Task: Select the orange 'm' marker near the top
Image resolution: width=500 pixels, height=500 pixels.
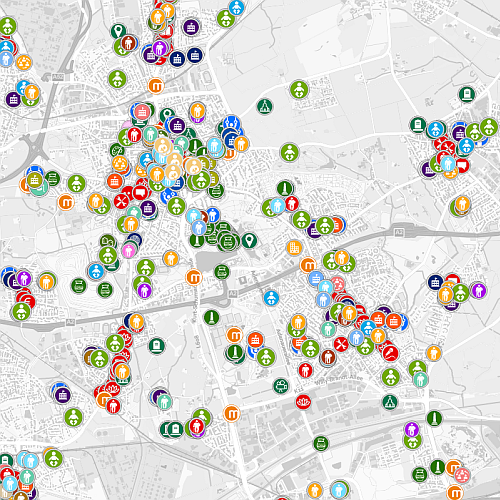Action: click(156, 86)
